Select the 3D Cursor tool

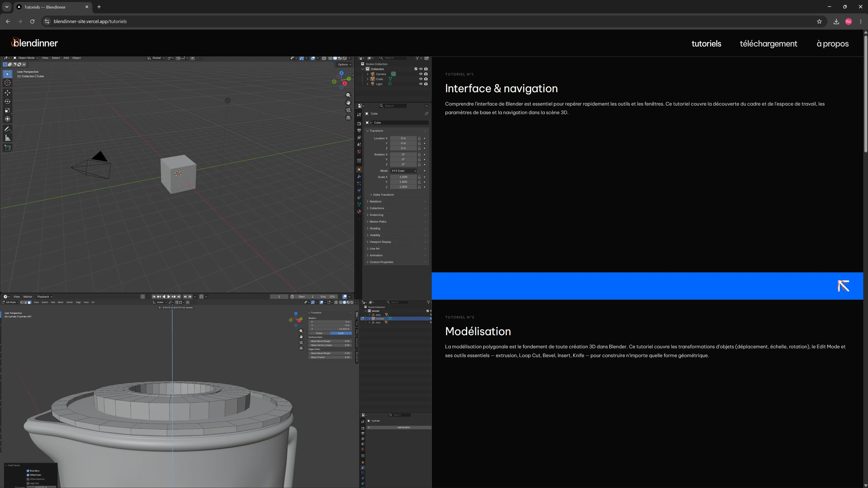[x=7, y=83]
